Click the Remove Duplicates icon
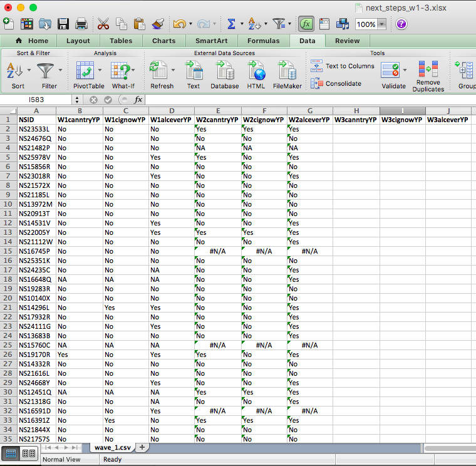Screen dimensions: 476x466 pyautogui.click(x=428, y=70)
